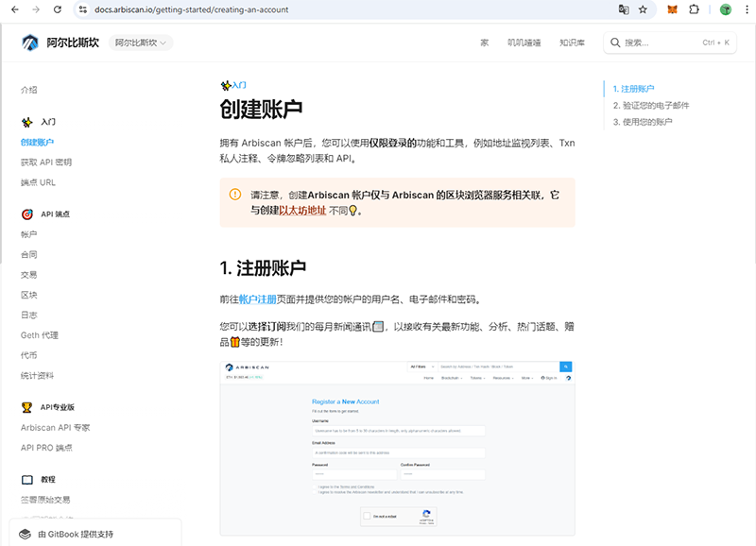Open the browser extensions puzzle icon
This screenshot has width=756, height=546.
click(695, 9)
